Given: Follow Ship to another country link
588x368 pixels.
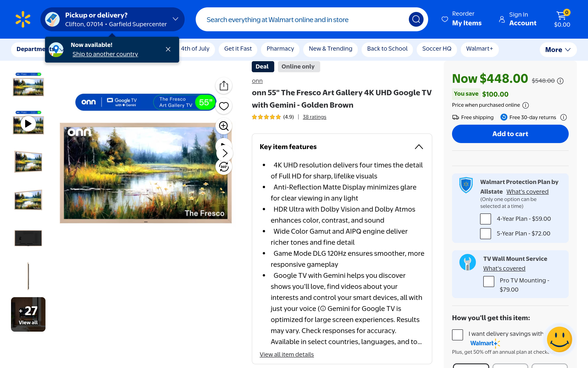Looking at the screenshot, I should tap(105, 54).
